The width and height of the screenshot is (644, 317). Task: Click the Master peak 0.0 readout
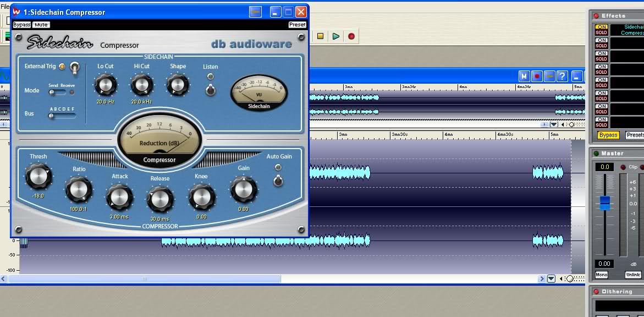tap(604, 167)
